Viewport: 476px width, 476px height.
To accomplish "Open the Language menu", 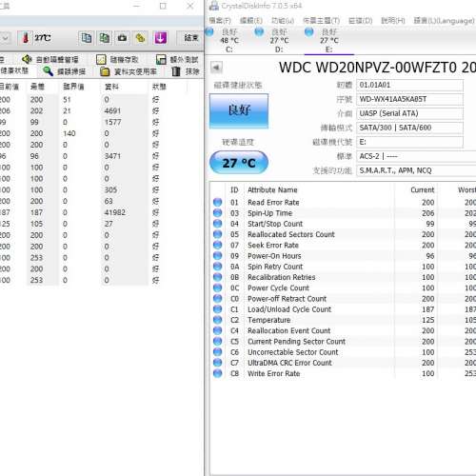I will point(444,21).
